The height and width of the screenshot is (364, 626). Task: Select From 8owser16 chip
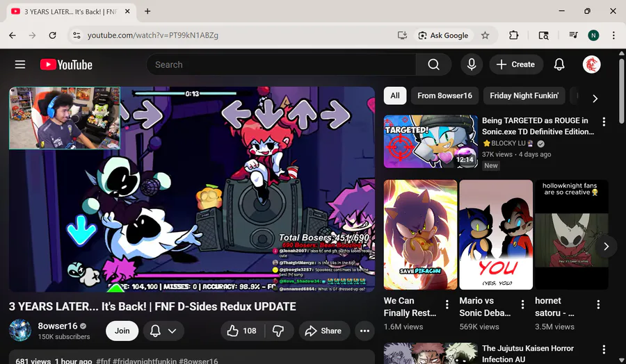click(444, 96)
